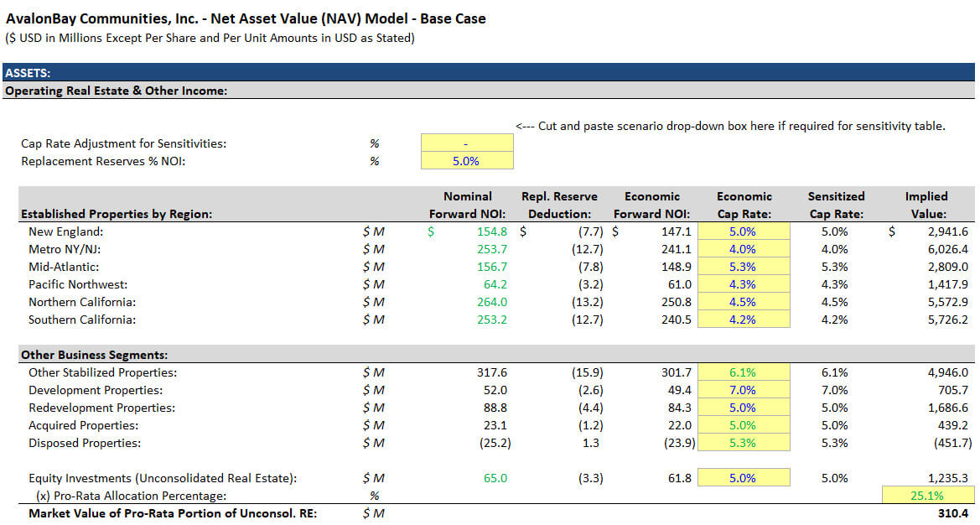Select Equity Investments economic cap rate 5.0% cell
980x525 pixels.
[x=743, y=477]
